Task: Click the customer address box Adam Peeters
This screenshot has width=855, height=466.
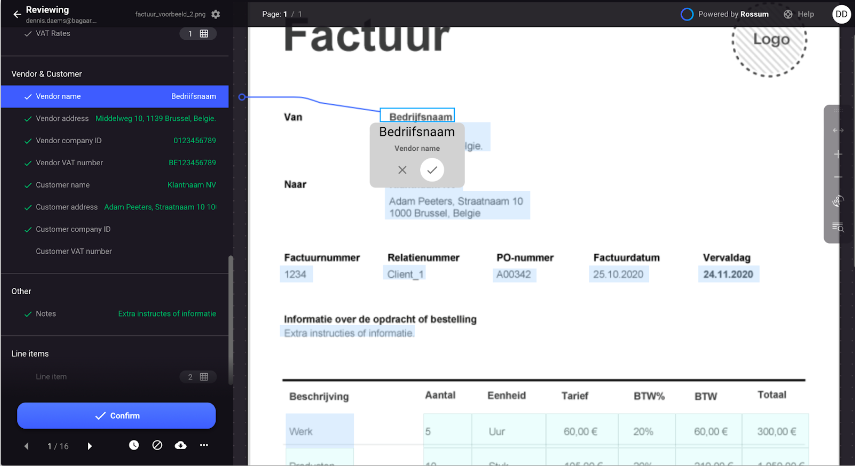Action: coord(457,207)
